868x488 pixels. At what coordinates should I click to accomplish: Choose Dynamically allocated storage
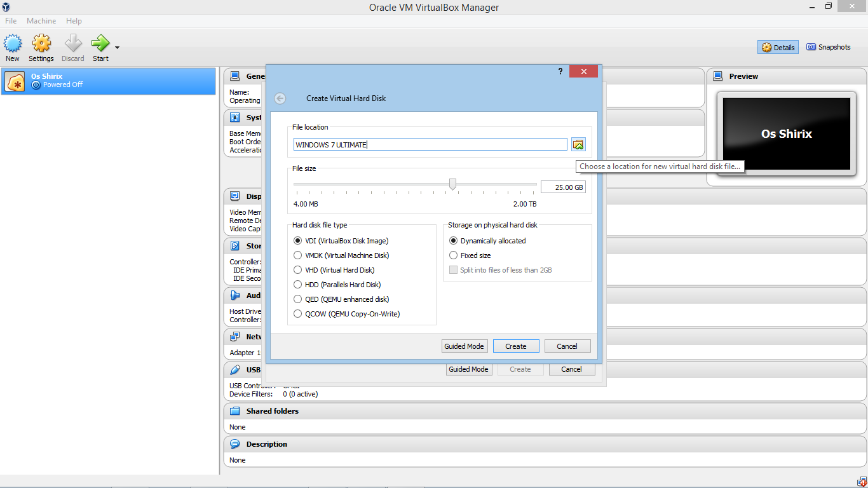pos(487,241)
